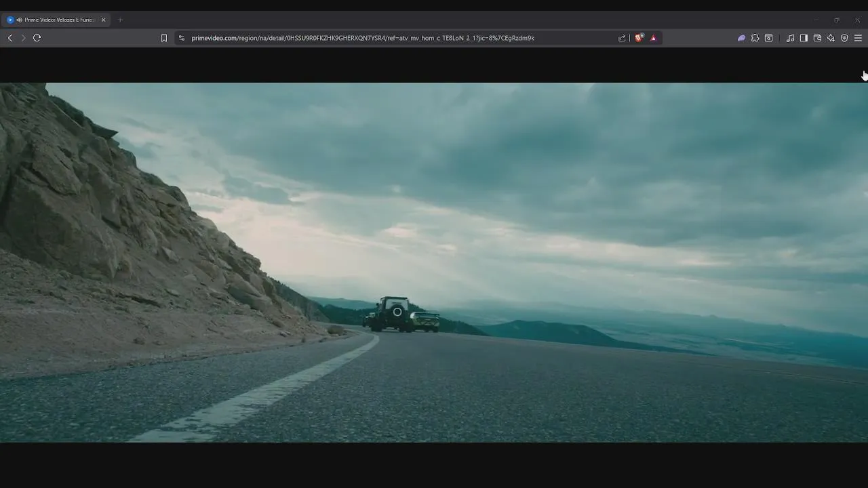Open the music note media control icon
868x488 pixels.
790,38
